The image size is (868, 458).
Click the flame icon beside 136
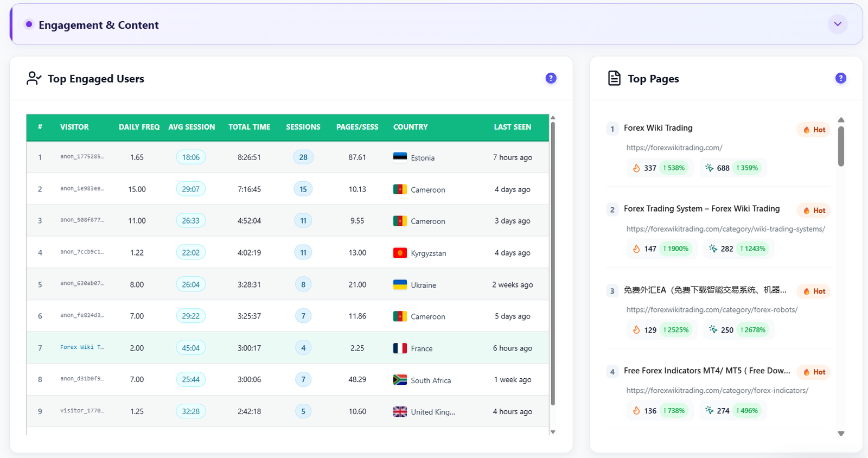coord(636,411)
